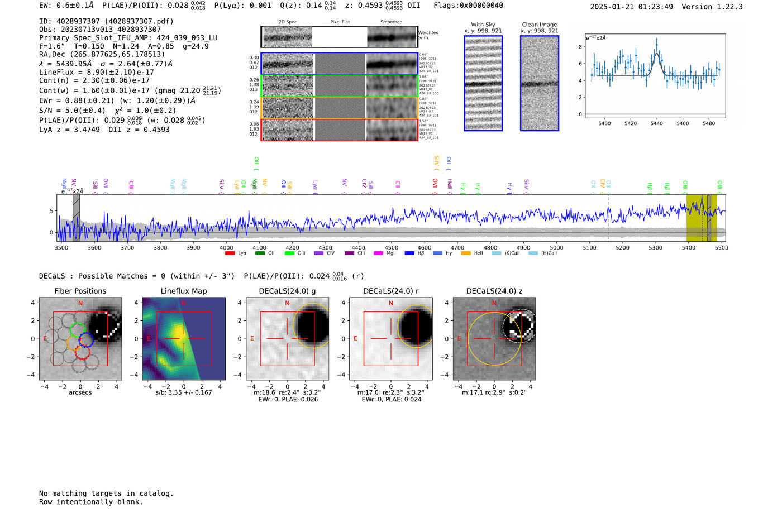Click the LineFlux = 8.90(±2.10)e-17 text
This screenshot has width=782, height=532.
(x=97, y=72)
